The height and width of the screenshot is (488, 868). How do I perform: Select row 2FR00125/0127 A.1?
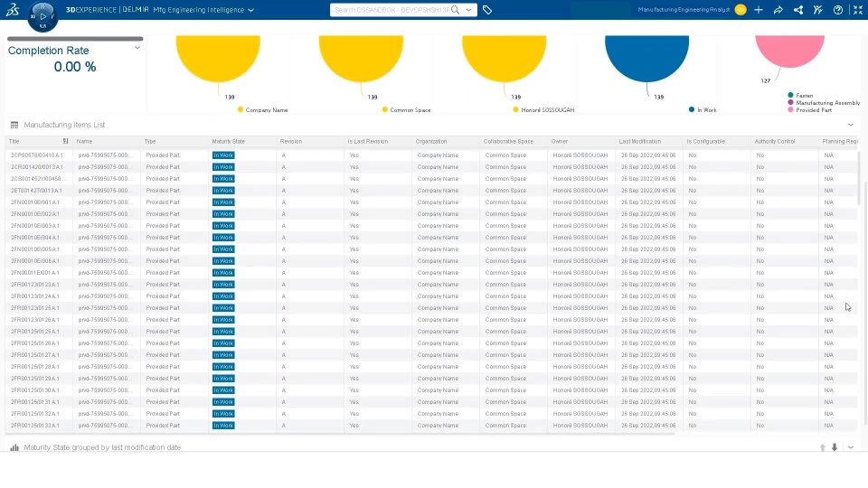click(431, 355)
